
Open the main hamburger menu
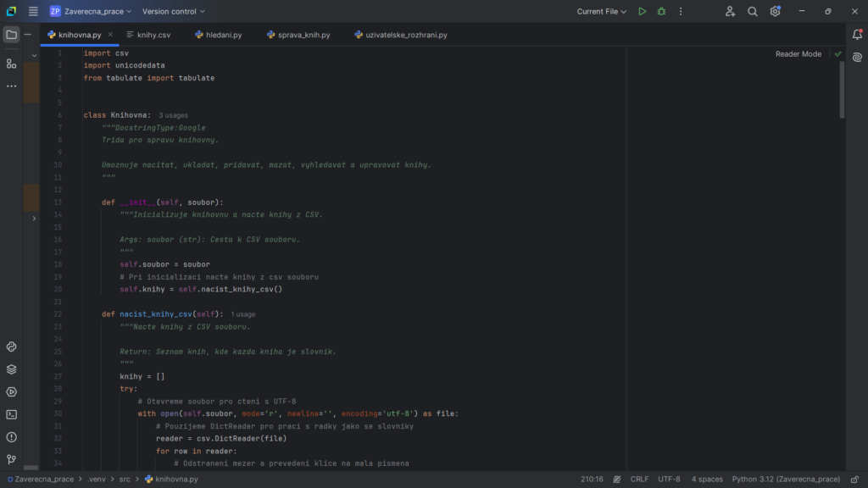coord(33,11)
